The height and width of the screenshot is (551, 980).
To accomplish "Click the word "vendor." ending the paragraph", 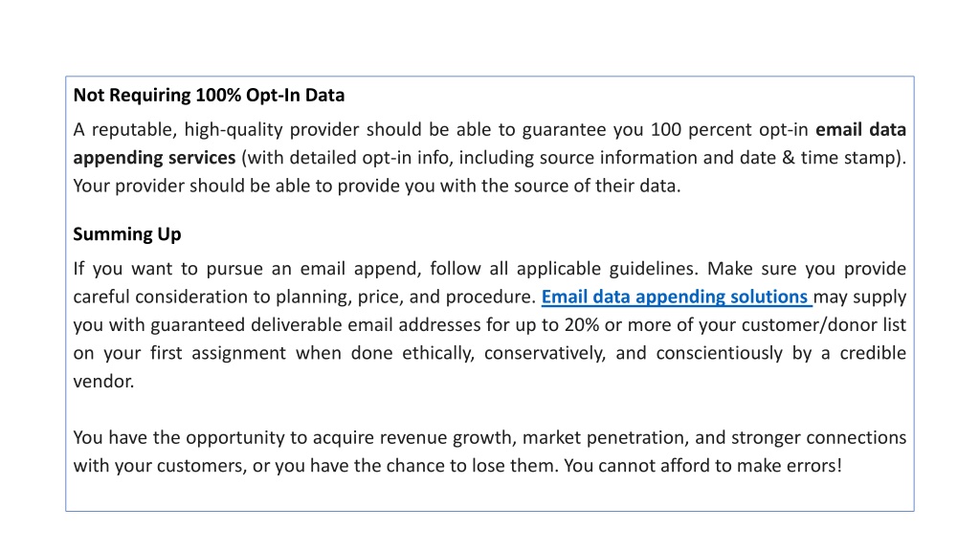I will pos(103,381).
